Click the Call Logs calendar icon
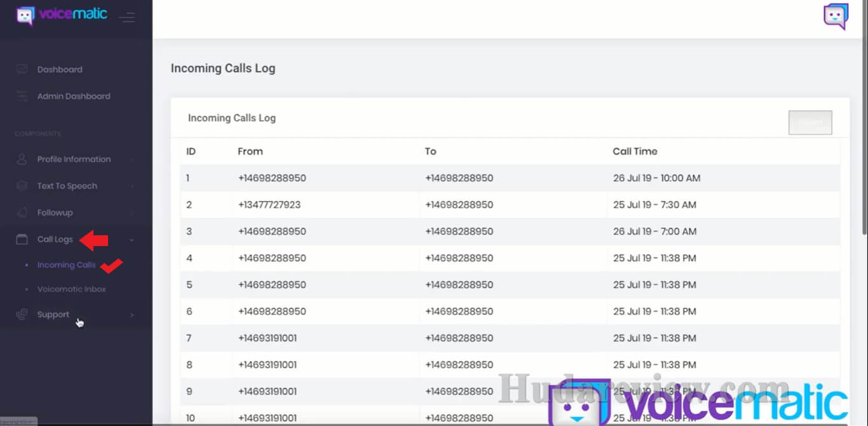The image size is (868, 426). (22, 239)
